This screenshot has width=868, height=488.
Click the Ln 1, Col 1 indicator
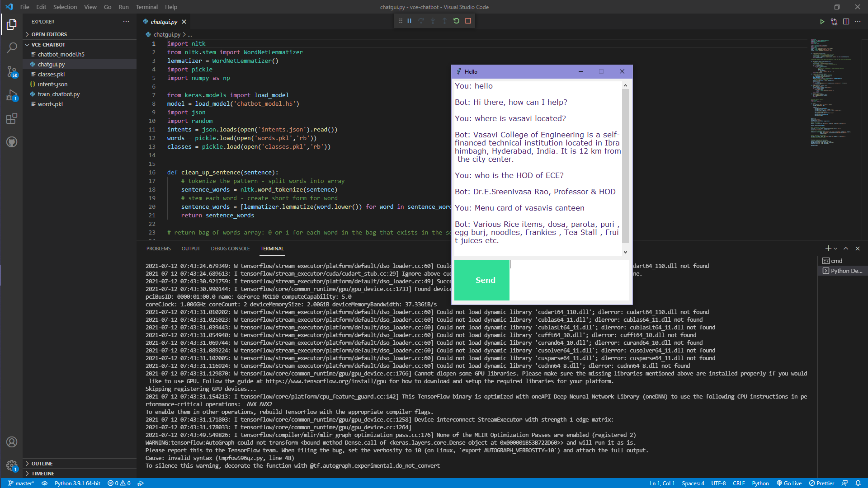(x=662, y=483)
